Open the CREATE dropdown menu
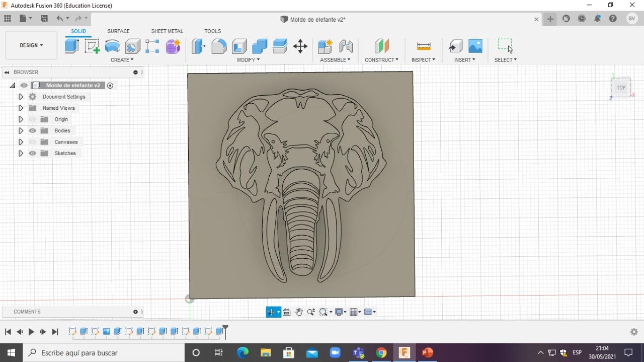The image size is (644, 362). pyautogui.click(x=122, y=60)
